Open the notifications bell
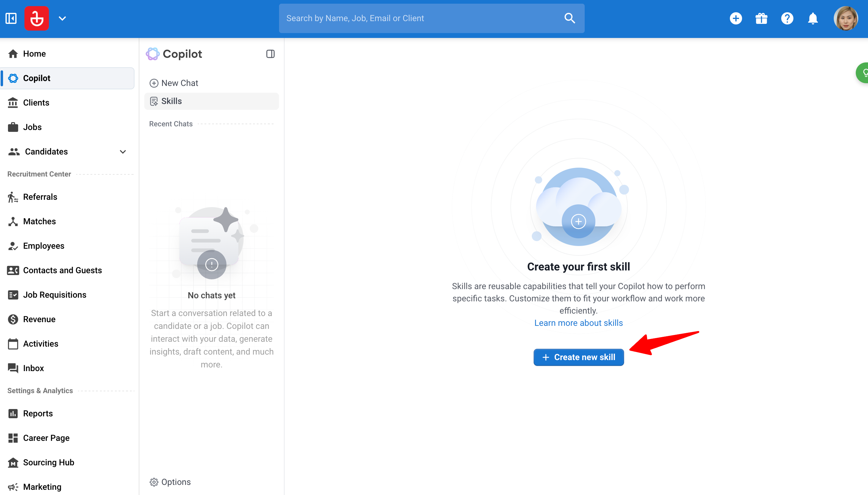Image resolution: width=868 pixels, height=495 pixels. coord(813,18)
